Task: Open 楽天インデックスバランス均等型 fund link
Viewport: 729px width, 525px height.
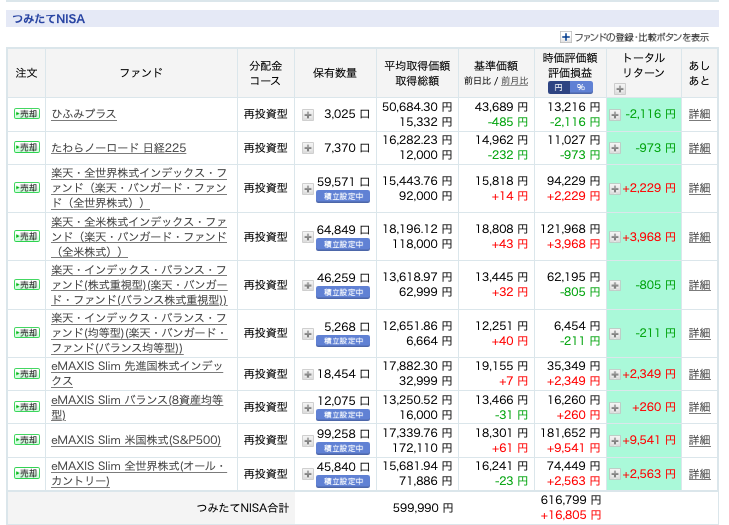Action: 139,333
